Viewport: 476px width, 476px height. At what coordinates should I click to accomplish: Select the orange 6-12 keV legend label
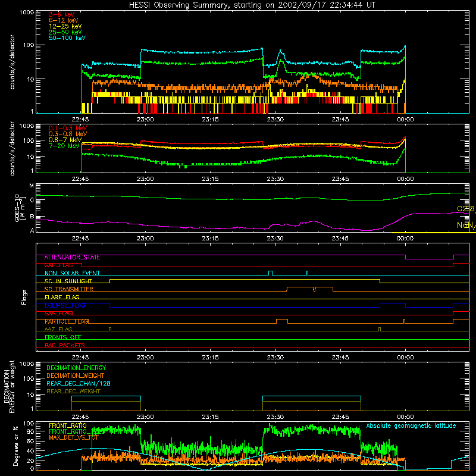click(63, 20)
